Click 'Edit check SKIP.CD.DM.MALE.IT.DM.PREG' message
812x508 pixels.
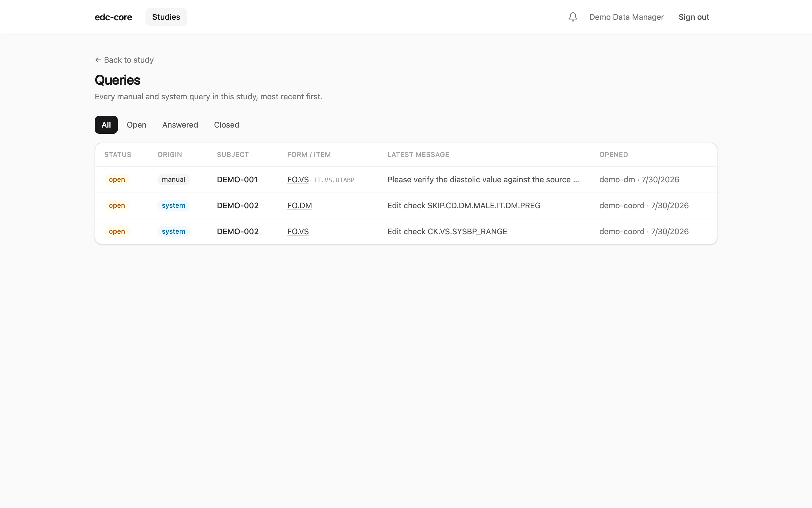[464, 205]
